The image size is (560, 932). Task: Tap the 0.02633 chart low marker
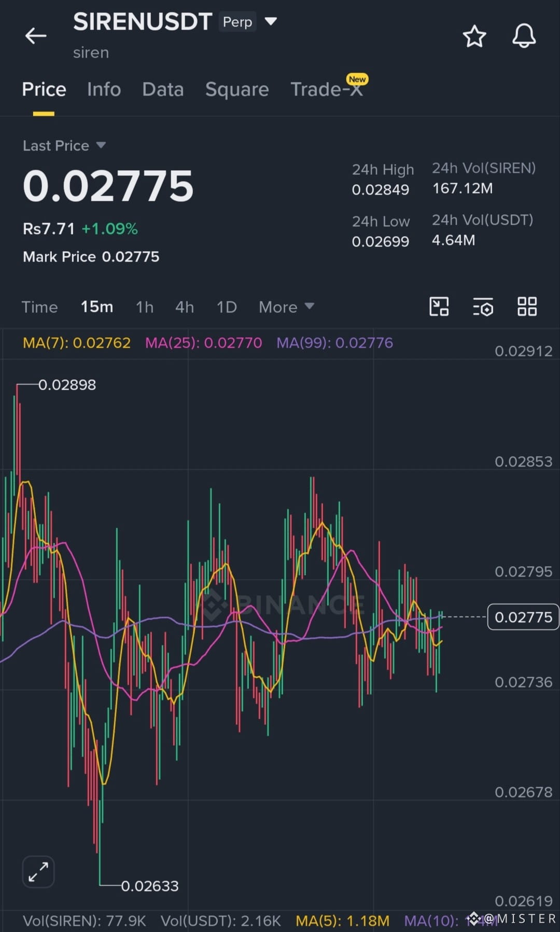coord(150,886)
